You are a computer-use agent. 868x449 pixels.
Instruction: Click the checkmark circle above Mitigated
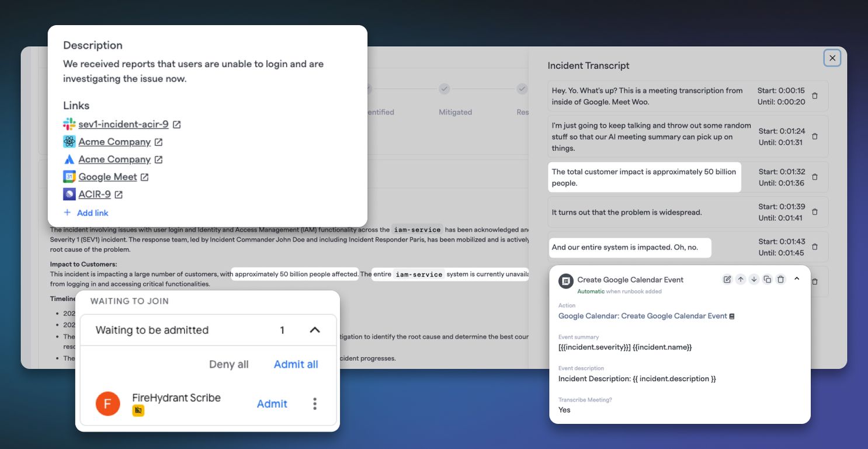click(x=445, y=89)
